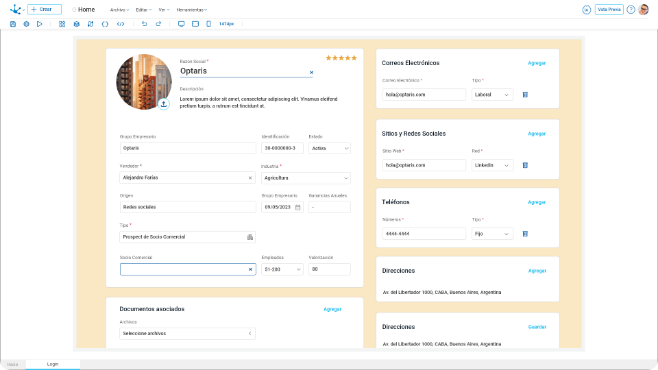
Task: Click the Identificación number field
Action: [282, 148]
